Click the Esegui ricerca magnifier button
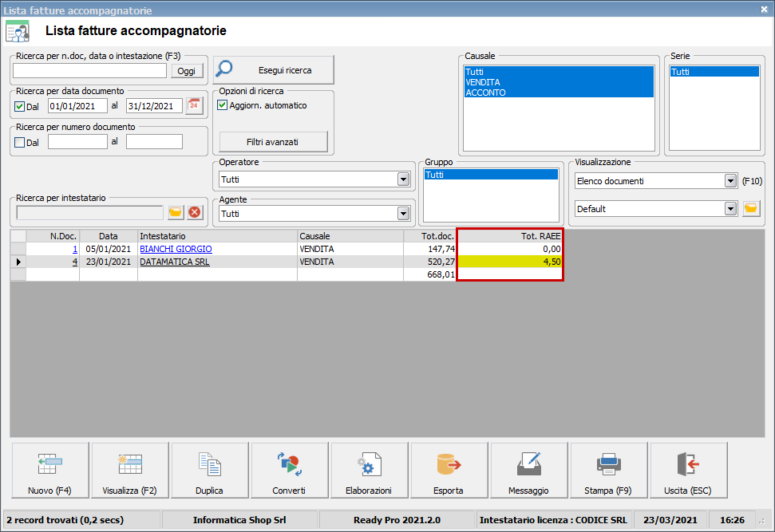This screenshot has width=775, height=532. [x=274, y=69]
